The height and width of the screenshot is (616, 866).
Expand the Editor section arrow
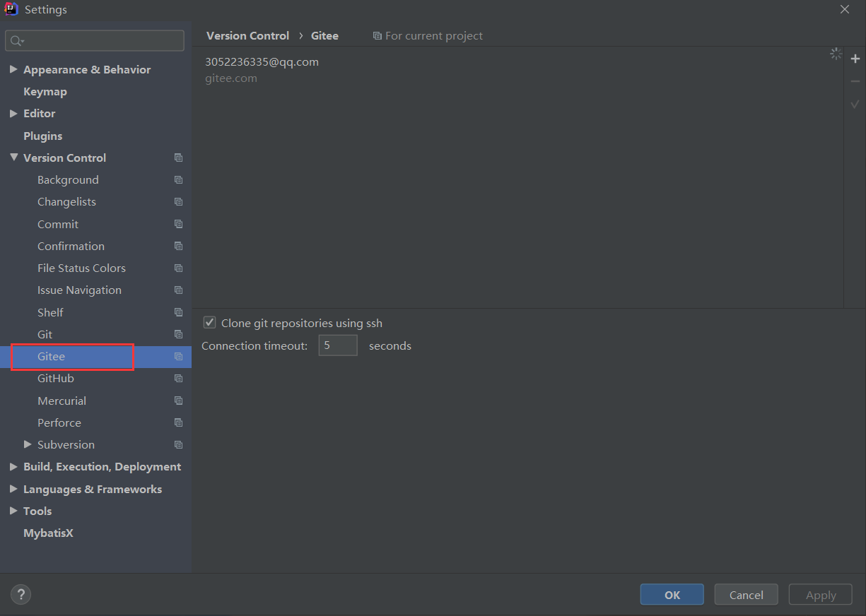click(13, 113)
